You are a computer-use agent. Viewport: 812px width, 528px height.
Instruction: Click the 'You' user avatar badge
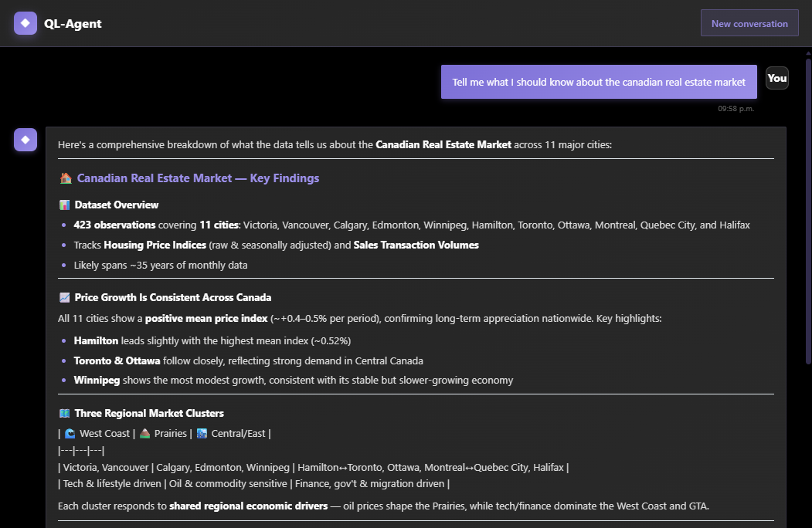click(x=776, y=78)
